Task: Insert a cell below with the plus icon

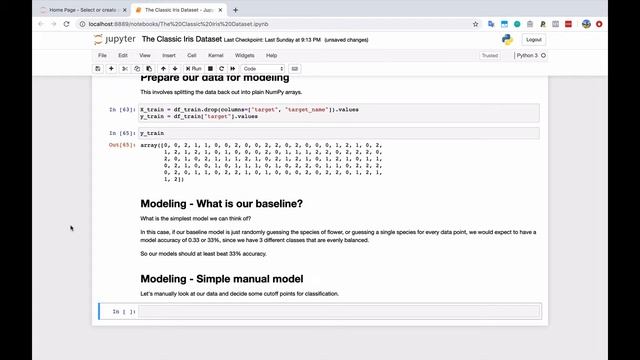Action: [x=111, y=69]
